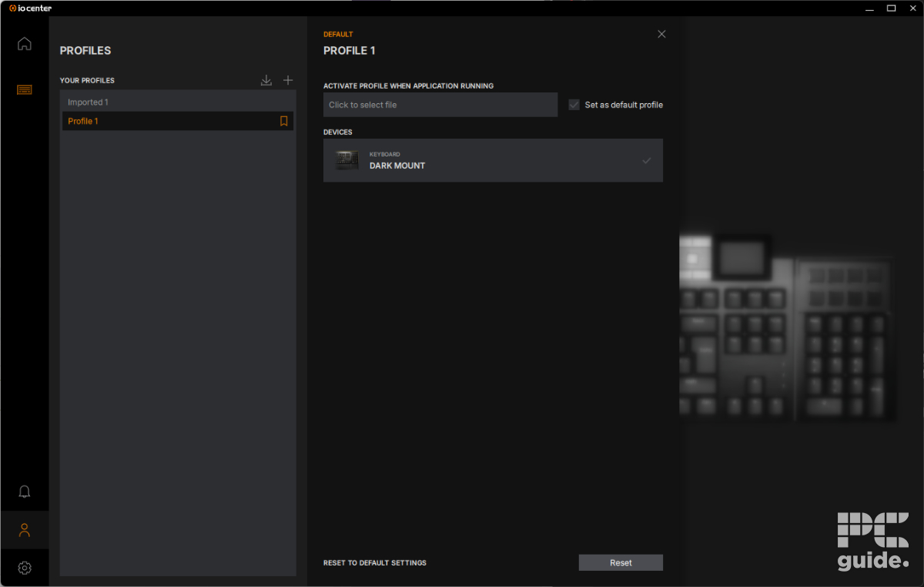Select the Profile 1 entry in list
The width and height of the screenshot is (924, 587).
click(178, 121)
